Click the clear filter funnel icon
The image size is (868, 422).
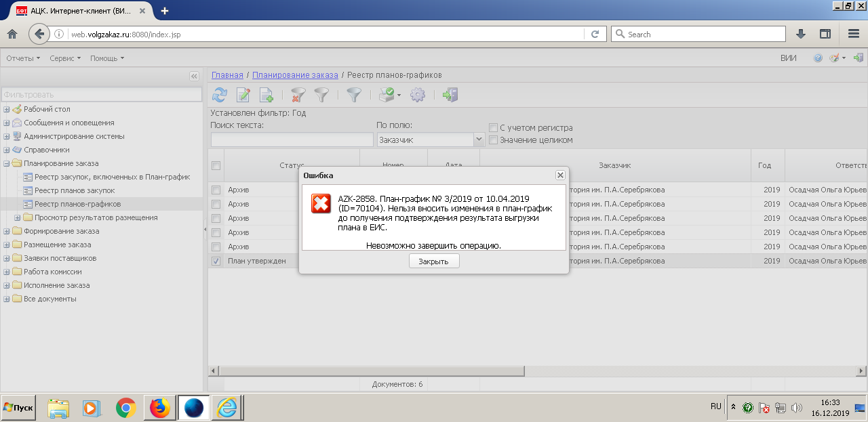click(298, 96)
